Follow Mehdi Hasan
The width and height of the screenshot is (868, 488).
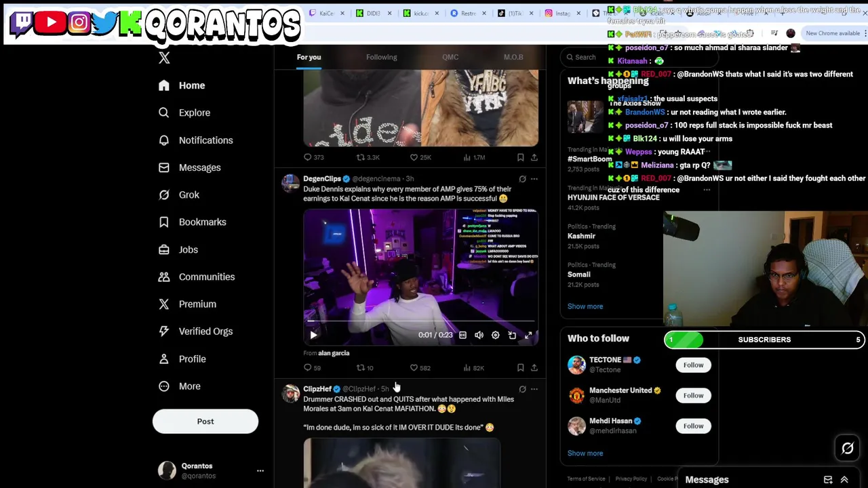pyautogui.click(x=693, y=426)
